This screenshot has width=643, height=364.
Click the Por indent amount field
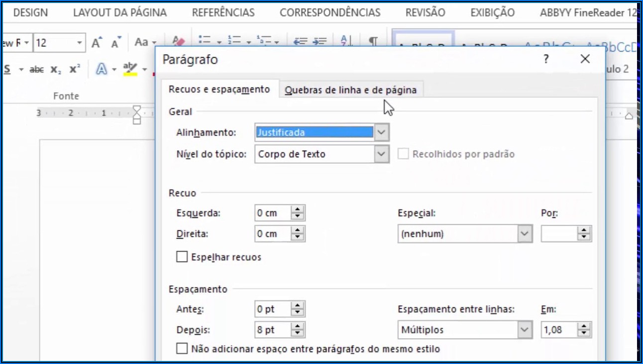560,234
